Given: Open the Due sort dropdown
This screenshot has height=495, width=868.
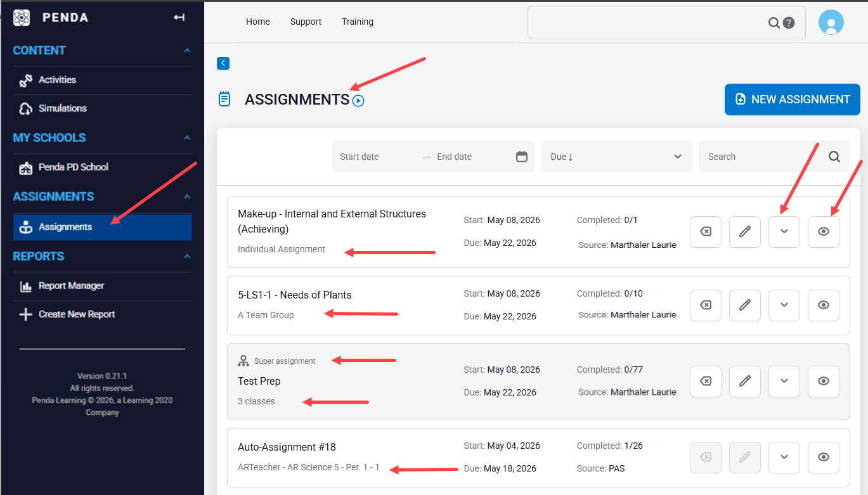Looking at the screenshot, I should 617,157.
